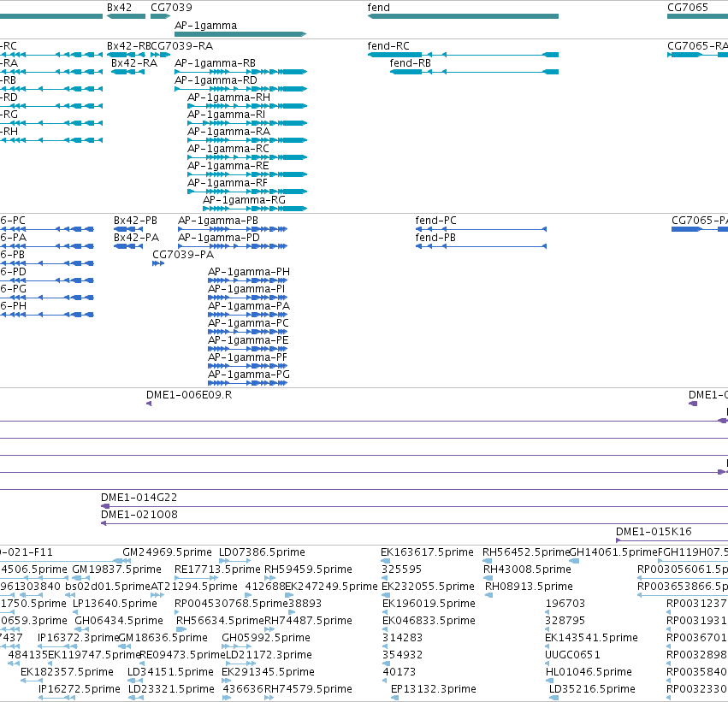Click EST EK182357.5prime
728x702 pixels.
click(x=67, y=672)
